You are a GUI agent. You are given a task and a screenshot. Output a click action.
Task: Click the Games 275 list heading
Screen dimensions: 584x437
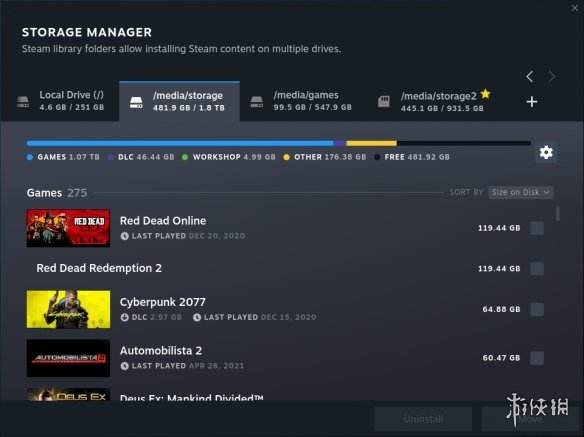(x=57, y=193)
